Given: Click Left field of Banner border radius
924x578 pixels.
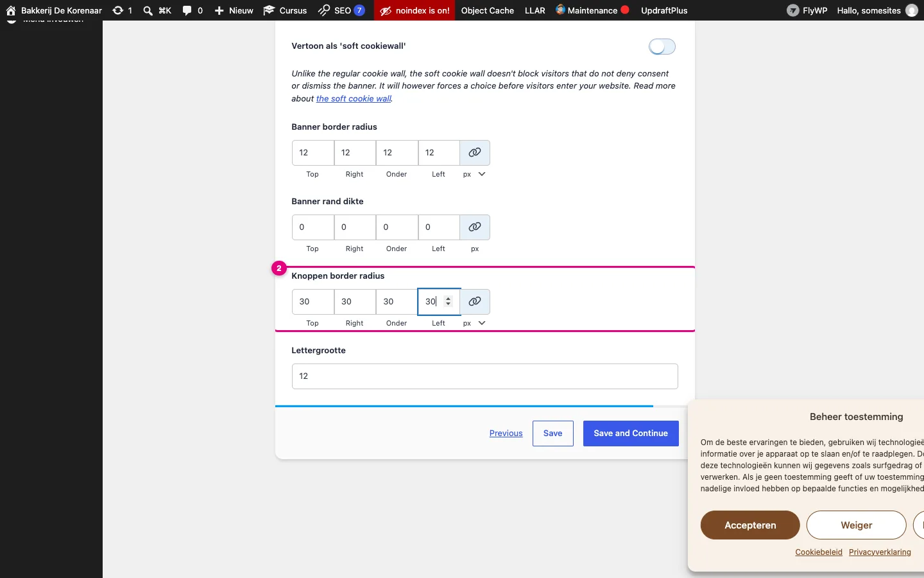Looking at the screenshot, I should pos(439,153).
